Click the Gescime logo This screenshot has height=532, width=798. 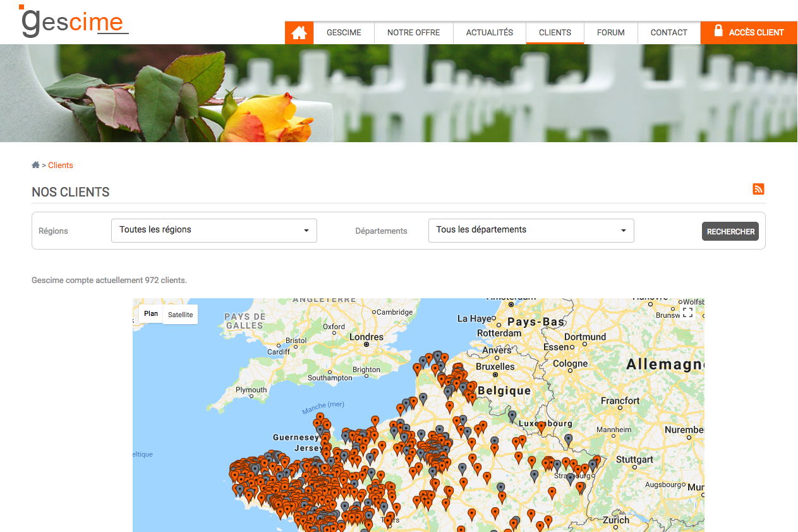[x=74, y=21]
